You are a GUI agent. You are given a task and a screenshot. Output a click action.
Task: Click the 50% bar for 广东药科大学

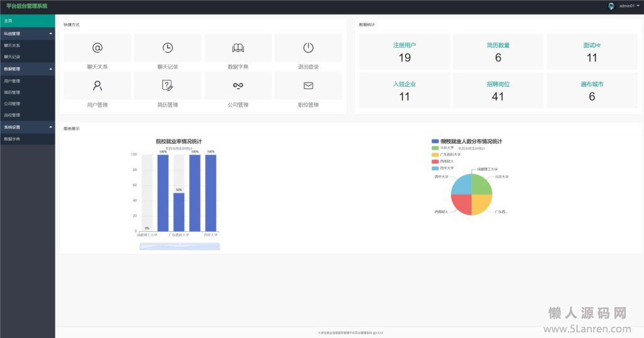(x=179, y=212)
